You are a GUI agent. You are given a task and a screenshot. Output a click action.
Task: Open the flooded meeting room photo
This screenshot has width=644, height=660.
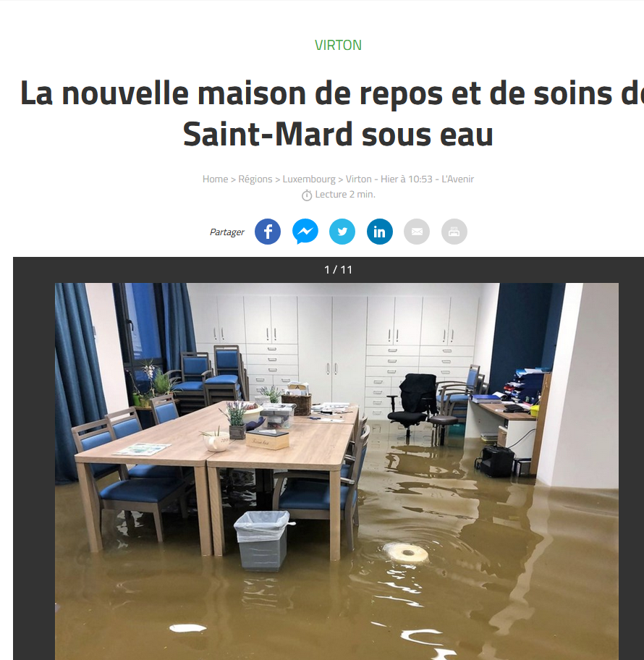click(x=336, y=471)
